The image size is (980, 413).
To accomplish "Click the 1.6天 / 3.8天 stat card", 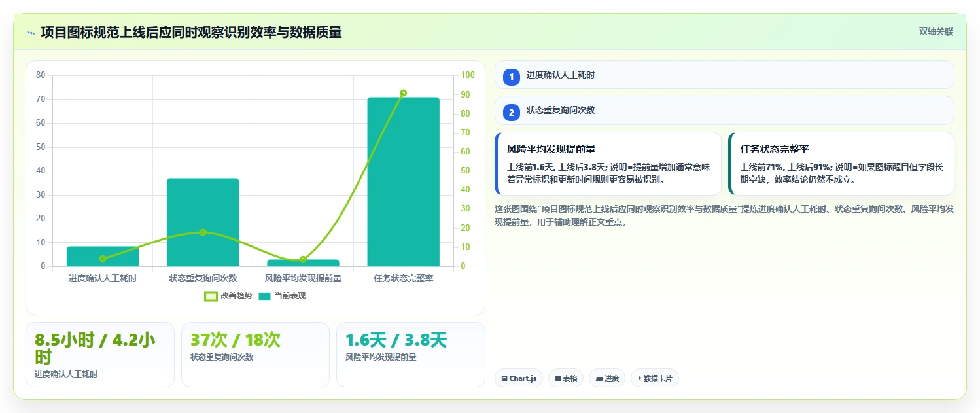I will 411,355.
